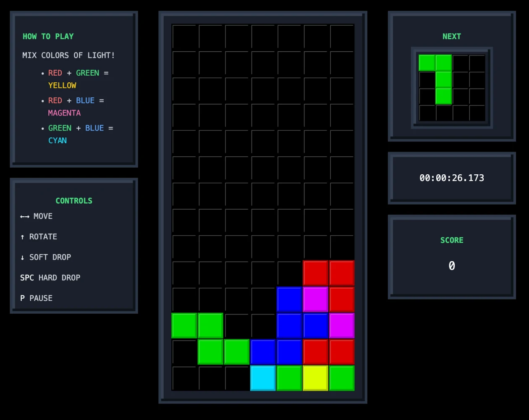
Task: Click the 'SPC HARD DROP' control entry
Action: coord(50,278)
